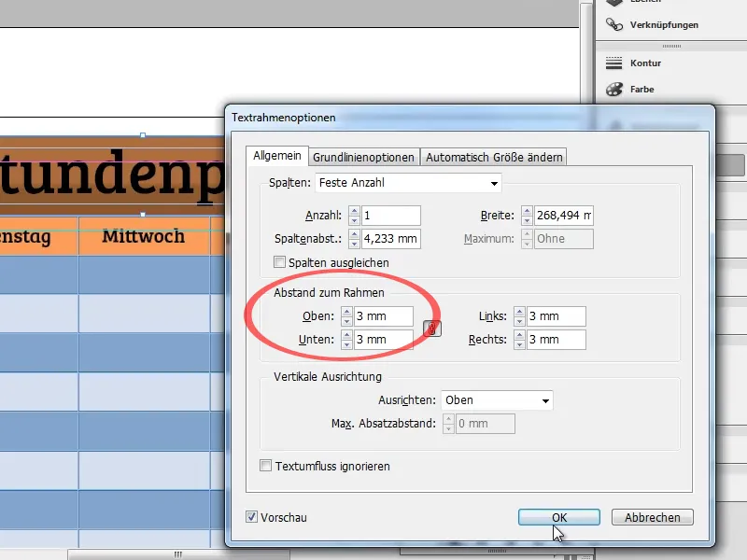Increase Spaltenabst. with the up stepper
The height and width of the screenshot is (560, 747).
click(x=354, y=234)
